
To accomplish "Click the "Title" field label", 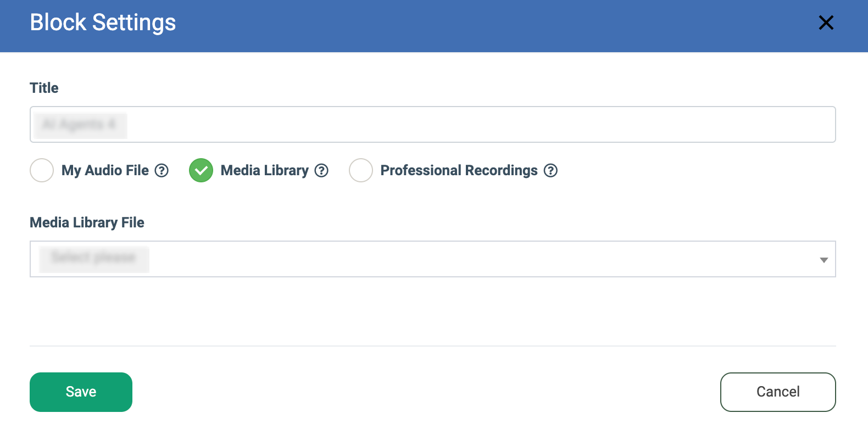I will 44,88.
